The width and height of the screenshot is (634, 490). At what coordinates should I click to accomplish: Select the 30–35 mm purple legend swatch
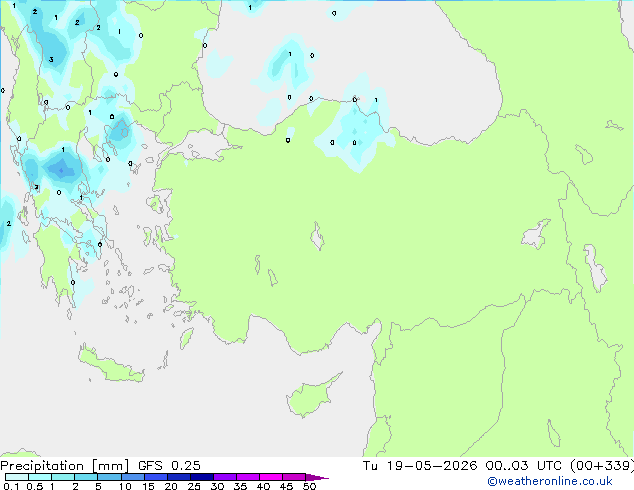coord(225,477)
